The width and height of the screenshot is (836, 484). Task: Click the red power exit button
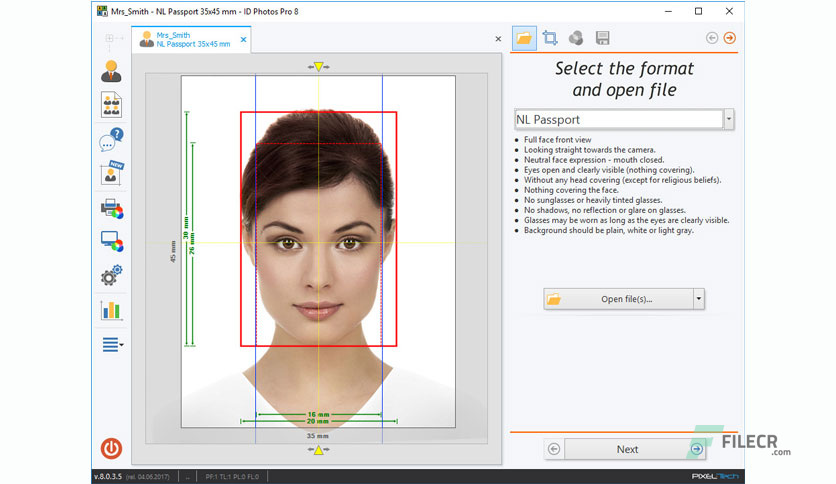[x=111, y=448]
